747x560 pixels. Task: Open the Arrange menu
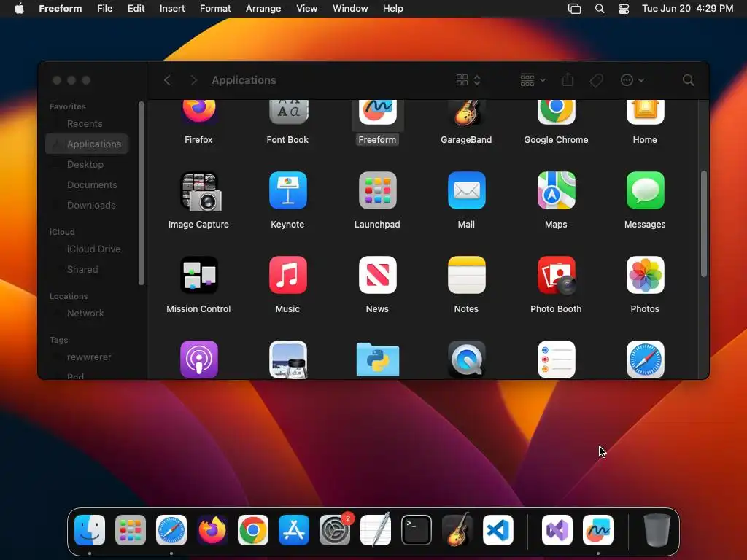(x=263, y=9)
